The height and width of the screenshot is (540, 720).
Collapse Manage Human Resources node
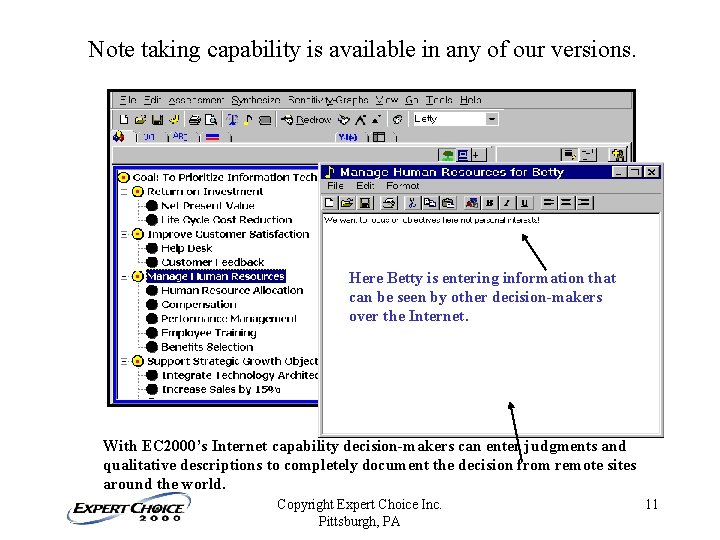click(x=124, y=277)
